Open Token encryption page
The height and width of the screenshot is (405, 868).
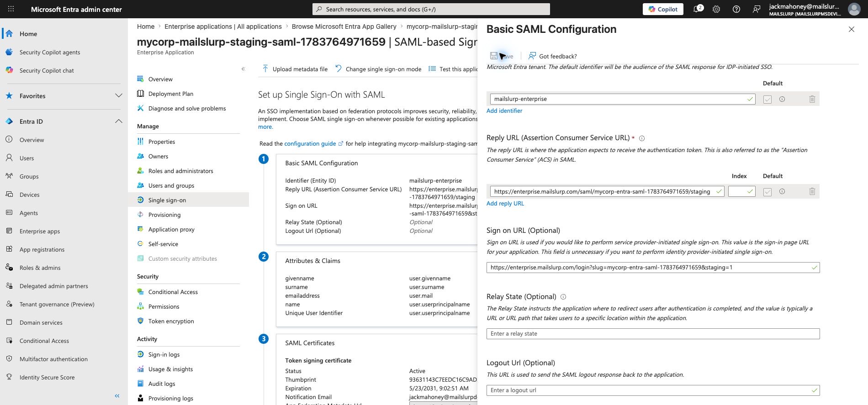pos(171,321)
